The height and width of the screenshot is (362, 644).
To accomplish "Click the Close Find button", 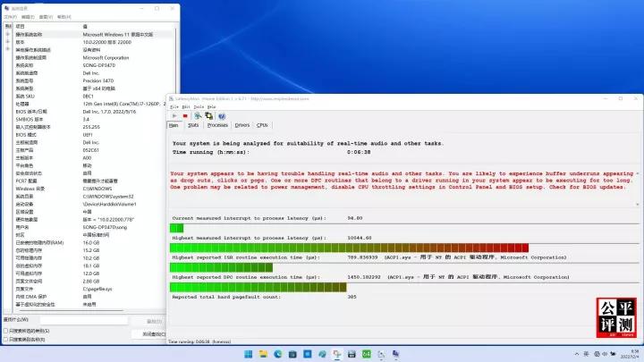I will pyautogui.click(x=155, y=333).
